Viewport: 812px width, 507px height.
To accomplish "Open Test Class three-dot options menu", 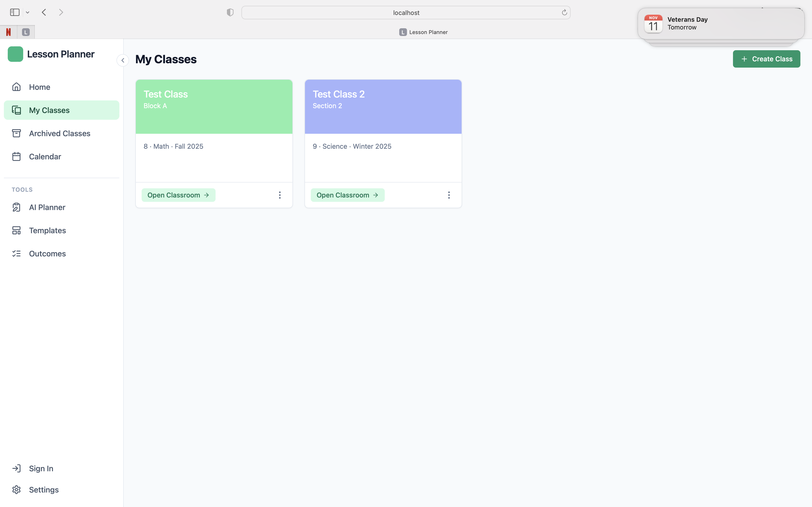I will 280,195.
